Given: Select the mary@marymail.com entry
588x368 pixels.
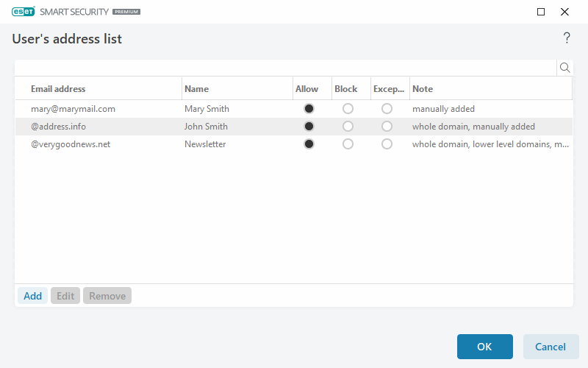Looking at the screenshot, I should tap(73, 109).
